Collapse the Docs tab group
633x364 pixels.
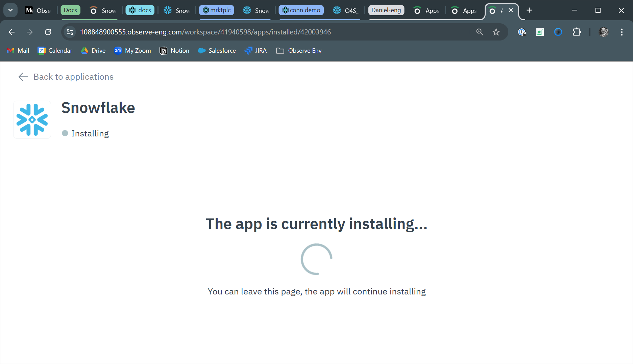[x=70, y=10]
